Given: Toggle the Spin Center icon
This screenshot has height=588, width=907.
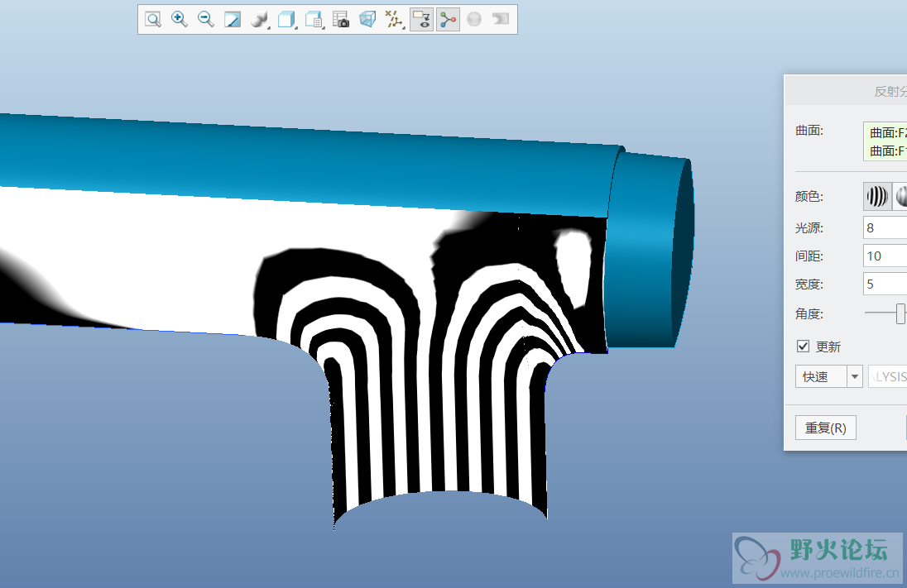Looking at the screenshot, I should 448,20.
